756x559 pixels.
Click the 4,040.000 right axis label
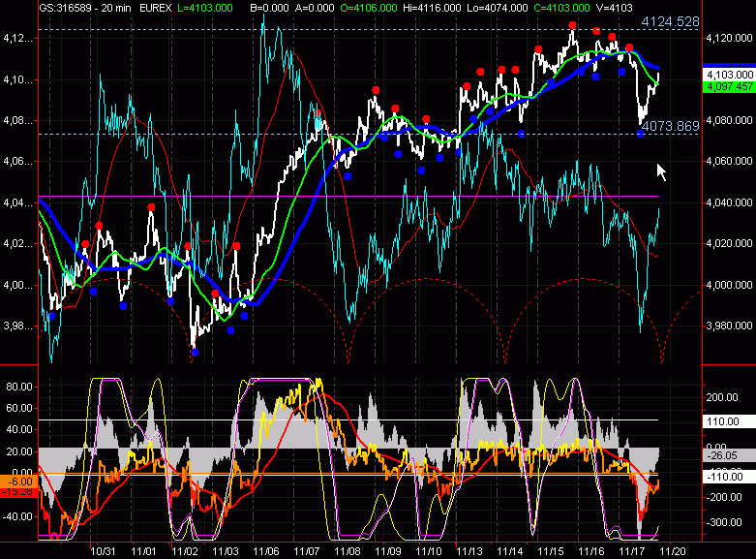[729, 202]
